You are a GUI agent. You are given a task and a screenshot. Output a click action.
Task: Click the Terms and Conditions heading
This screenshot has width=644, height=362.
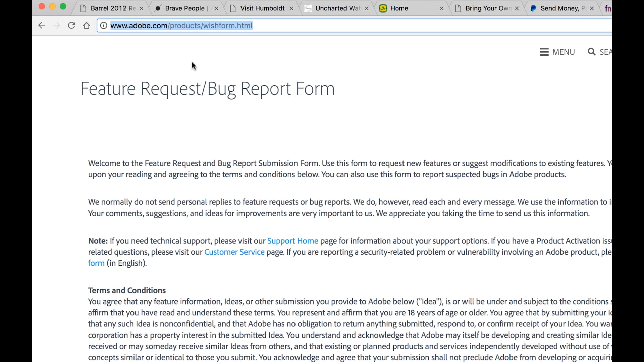pyautogui.click(x=127, y=290)
